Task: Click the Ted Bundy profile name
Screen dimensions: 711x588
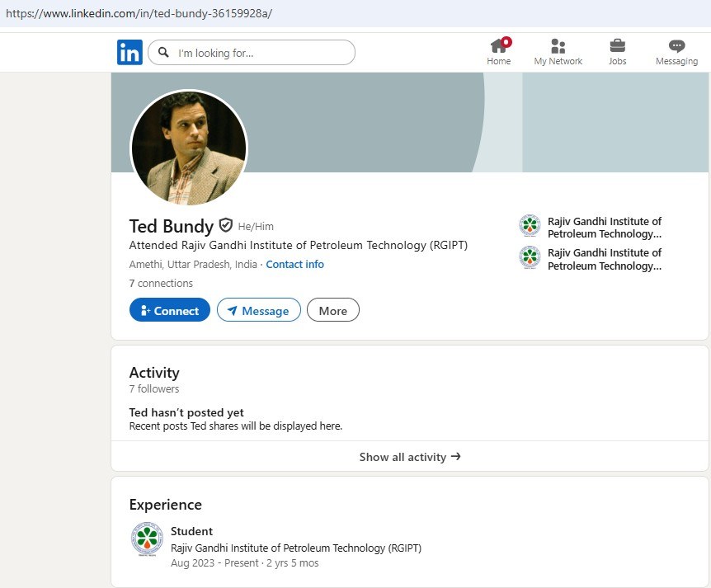Action: coord(171,226)
